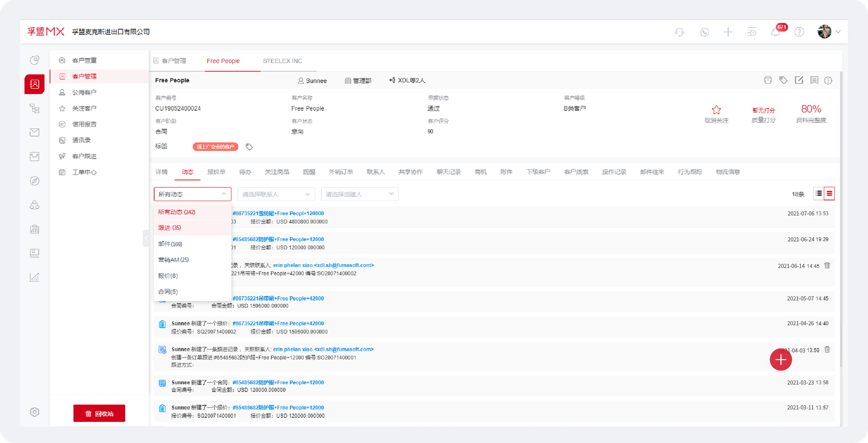Open the customer service headset icon

(x=679, y=32)
